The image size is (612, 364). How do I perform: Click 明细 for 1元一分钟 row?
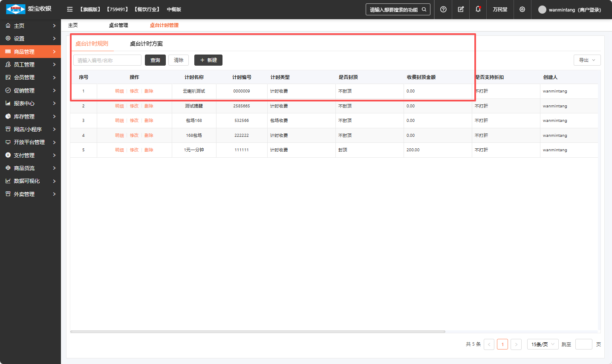(x=119, y=150)
